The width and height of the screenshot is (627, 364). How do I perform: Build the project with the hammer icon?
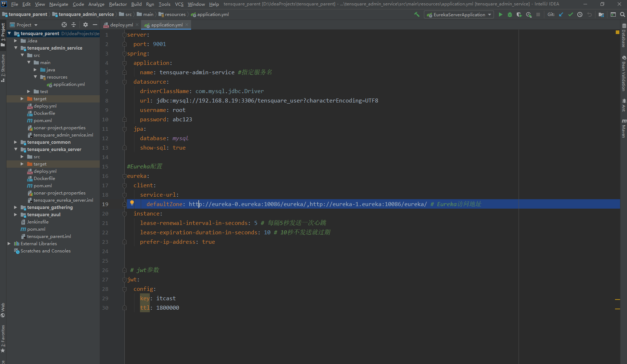[x=417, y=14]
